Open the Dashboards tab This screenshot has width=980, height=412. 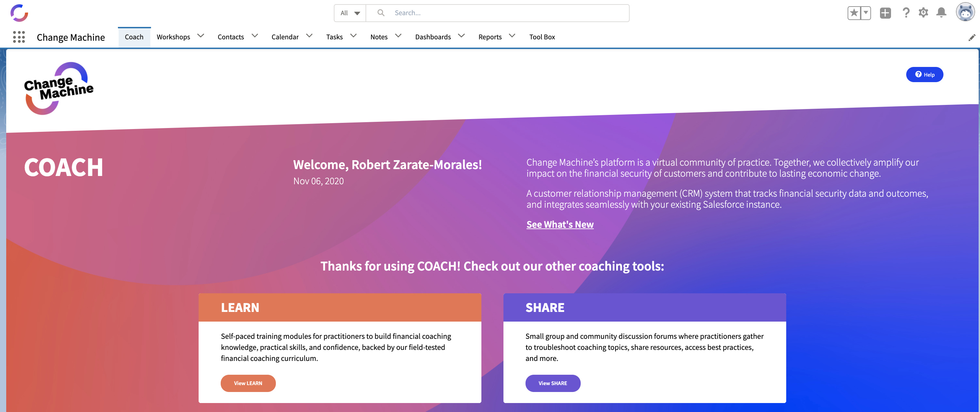click(x=433, y=37)
